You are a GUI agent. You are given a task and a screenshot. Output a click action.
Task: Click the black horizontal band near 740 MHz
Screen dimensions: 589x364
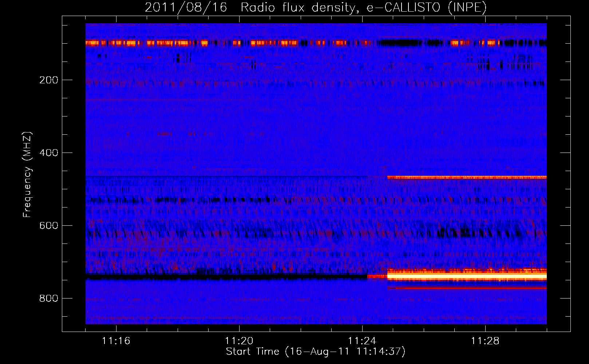[x=226, y=277]
